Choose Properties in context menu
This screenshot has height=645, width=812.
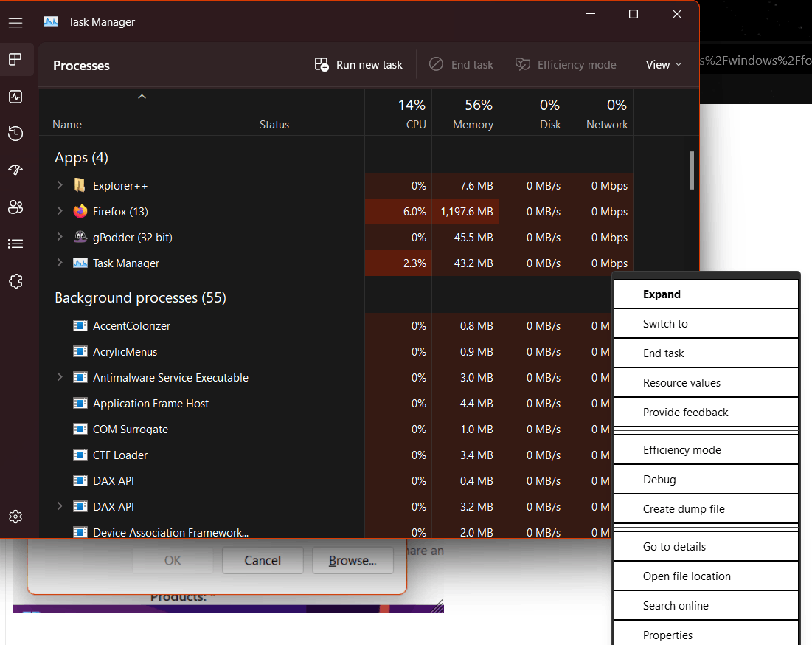(706, 634)
